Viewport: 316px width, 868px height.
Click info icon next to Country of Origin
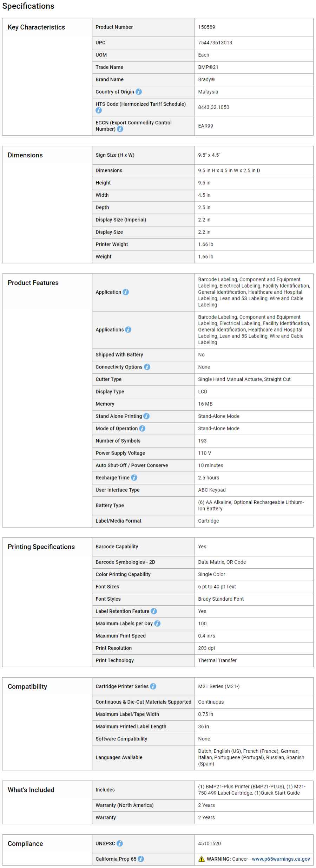point(139,92)
